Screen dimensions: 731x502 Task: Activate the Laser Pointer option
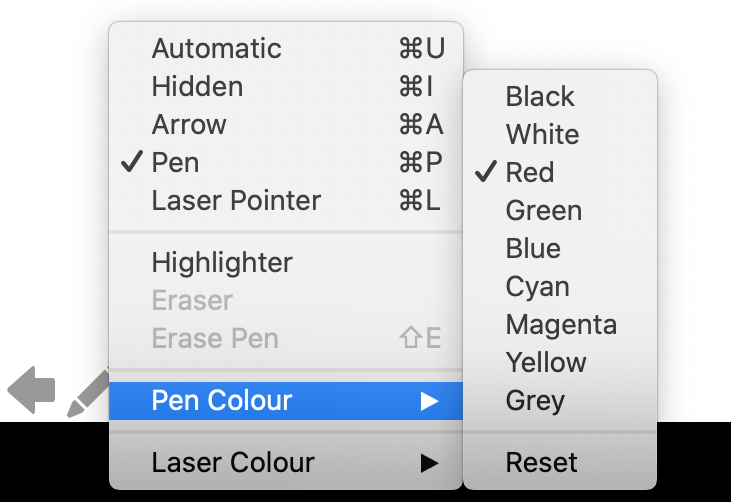[x=286, y=200]
